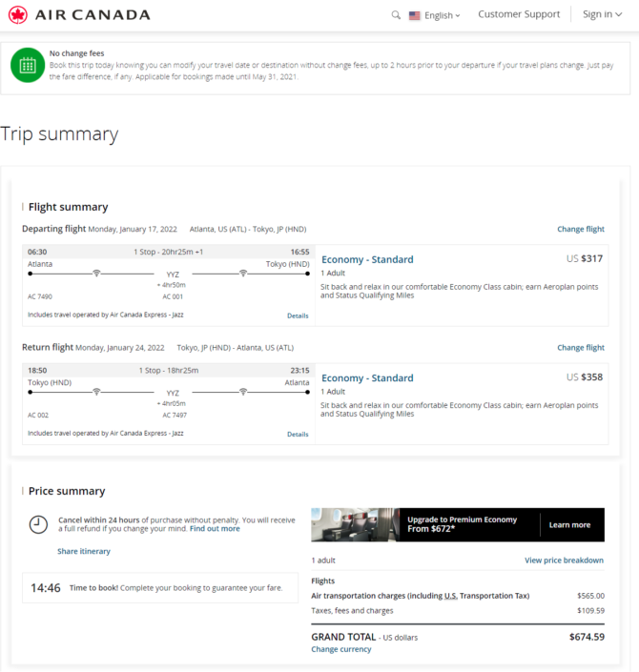This screenshot has height=672, width=639.
Task: Select Economy - Standard fare for return flight
Action: 367,378
